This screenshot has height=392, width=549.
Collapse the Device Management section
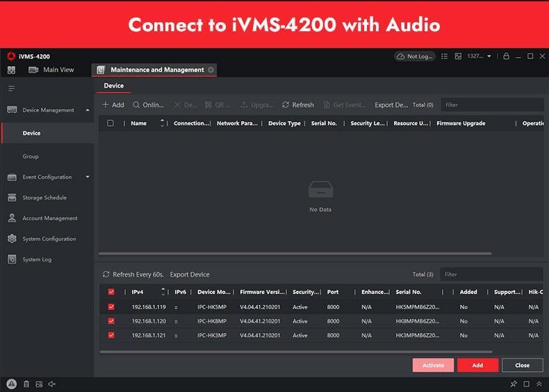88,110
